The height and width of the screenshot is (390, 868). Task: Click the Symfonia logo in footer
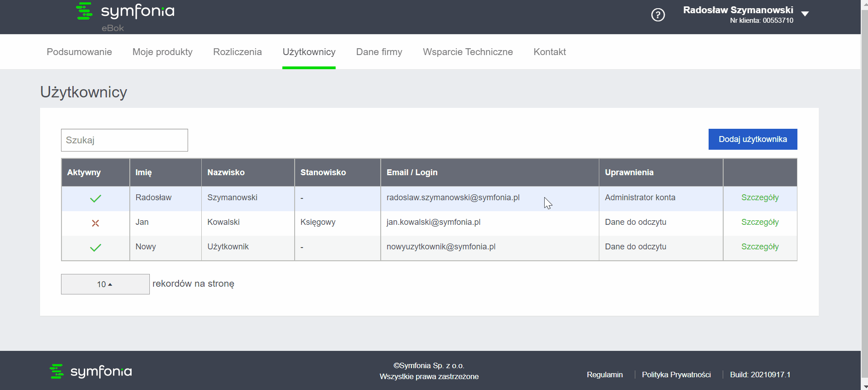[x=91, y=371]
